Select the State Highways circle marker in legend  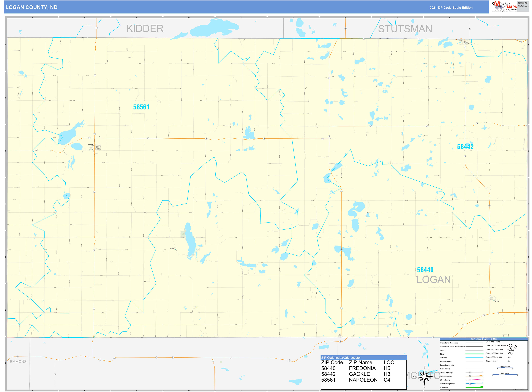(x=470, y=376)
